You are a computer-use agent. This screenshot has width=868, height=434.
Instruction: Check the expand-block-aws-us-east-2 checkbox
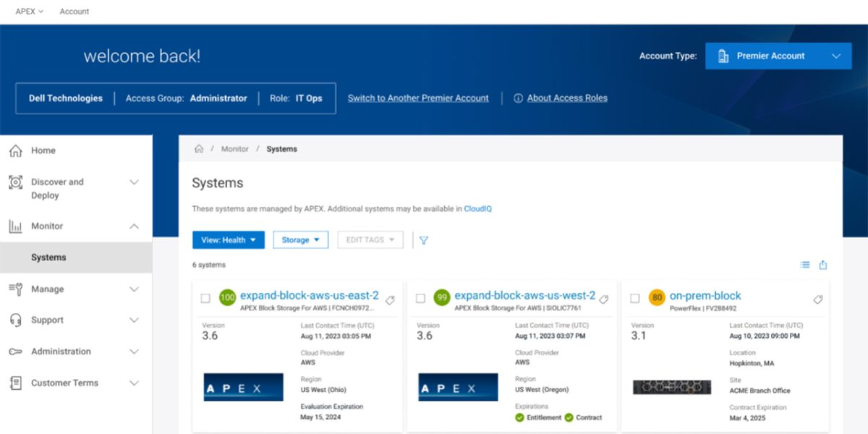[x=205, y=298]
